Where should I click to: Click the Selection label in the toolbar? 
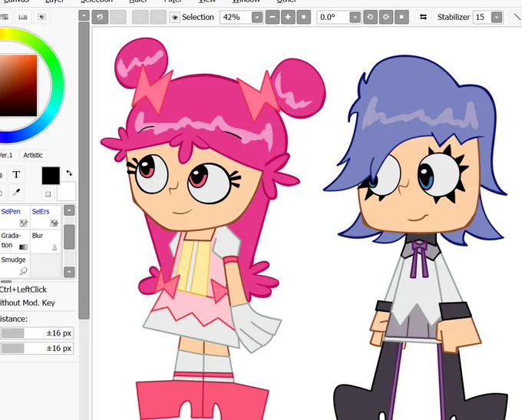(198, 17)
